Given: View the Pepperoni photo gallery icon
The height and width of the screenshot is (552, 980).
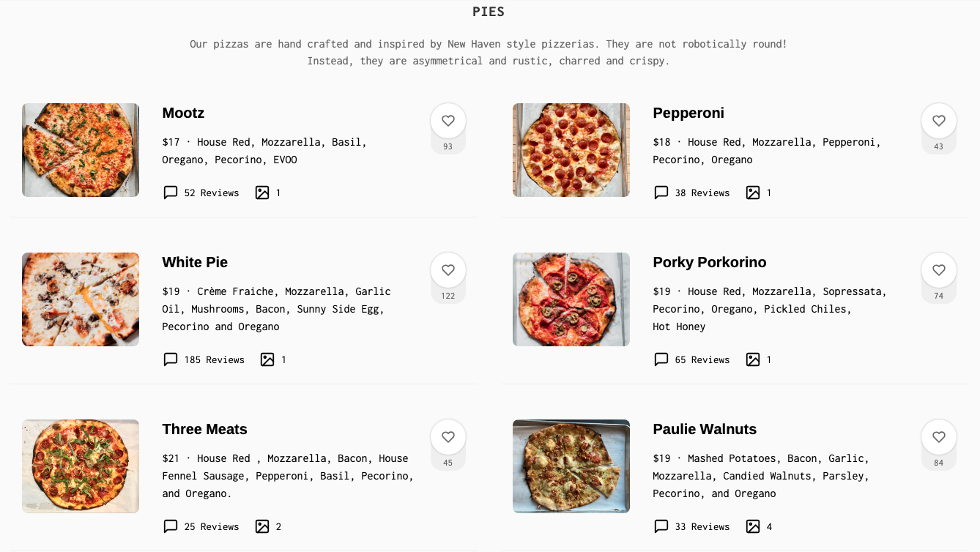Looking at the screenshot, I should click(753, 193).
